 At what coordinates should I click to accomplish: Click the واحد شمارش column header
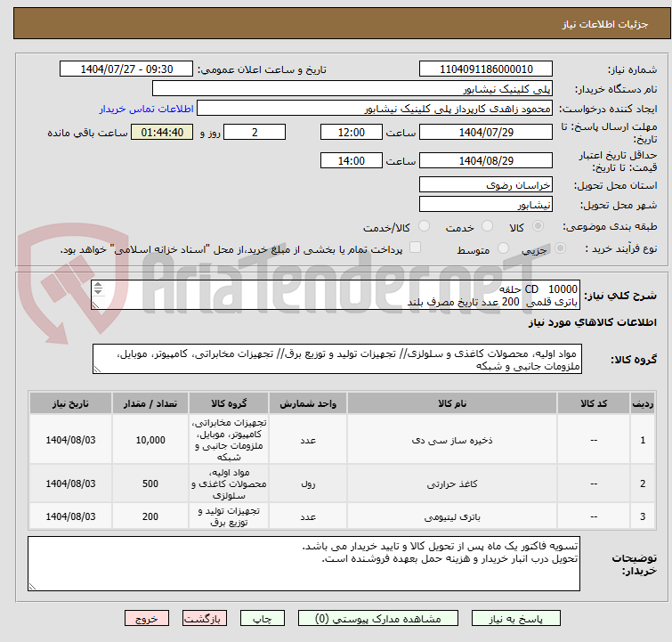coord(308,403)
